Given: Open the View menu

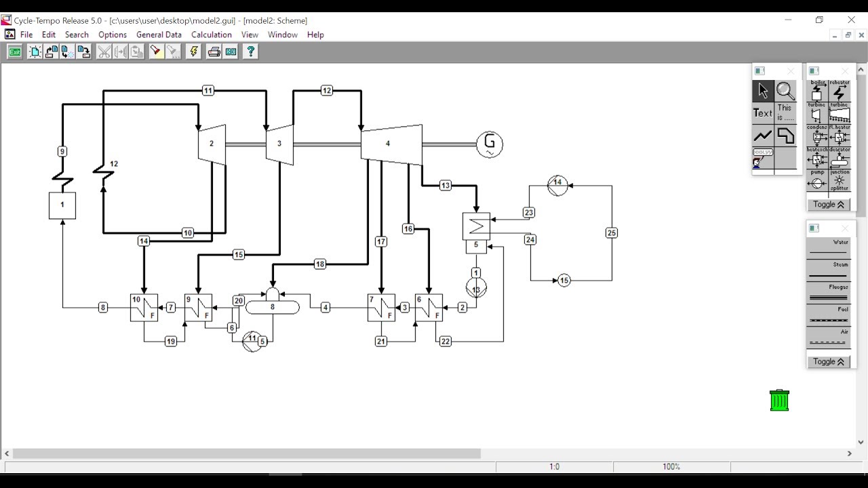Looking at the screenshot, I should 250,35.
